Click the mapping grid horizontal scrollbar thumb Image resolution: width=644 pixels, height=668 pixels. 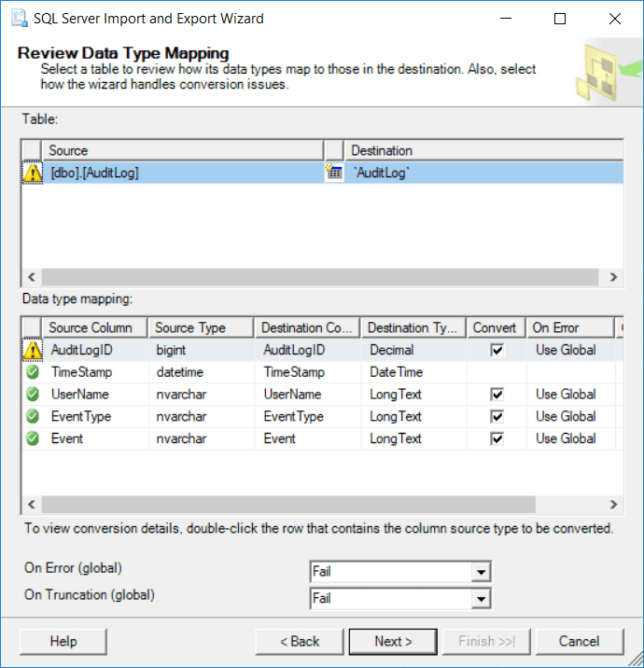(x=288, y=505)
